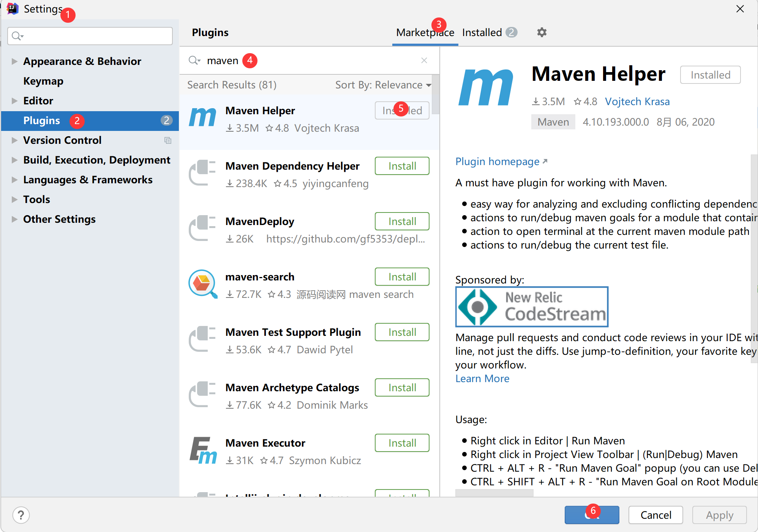Click the Maven Archetype Catalogs plug icon
Screen dimensions: 758x532
[202, 394]
